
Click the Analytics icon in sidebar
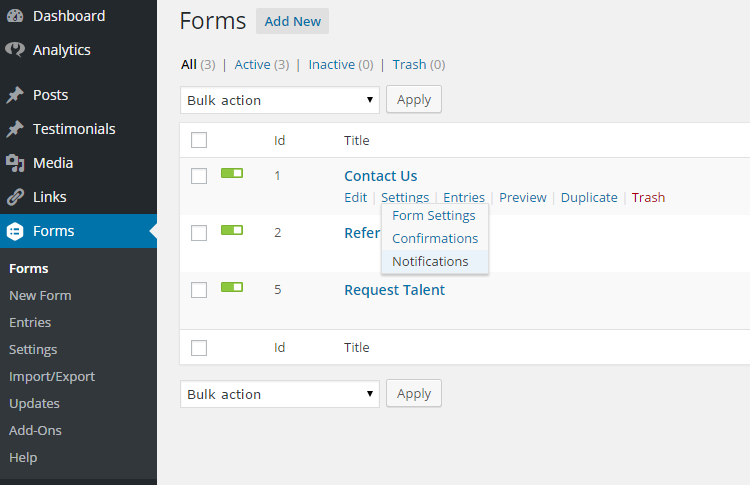15,49
